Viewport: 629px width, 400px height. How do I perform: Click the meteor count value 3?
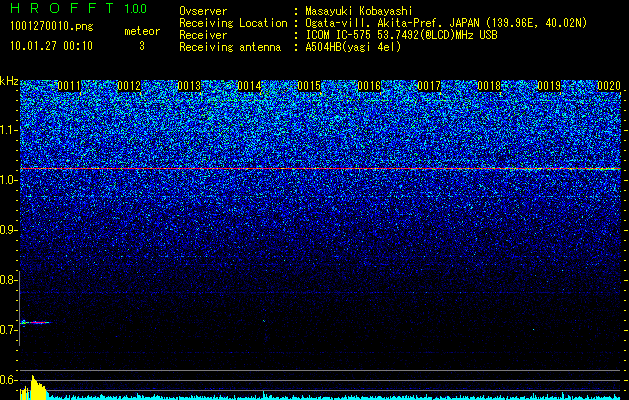[142, 46]
